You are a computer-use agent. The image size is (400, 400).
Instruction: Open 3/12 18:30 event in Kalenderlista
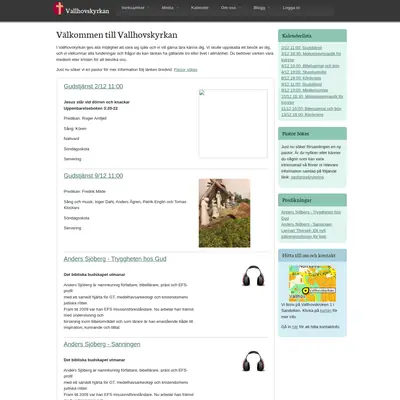click(x=311, y=57)
